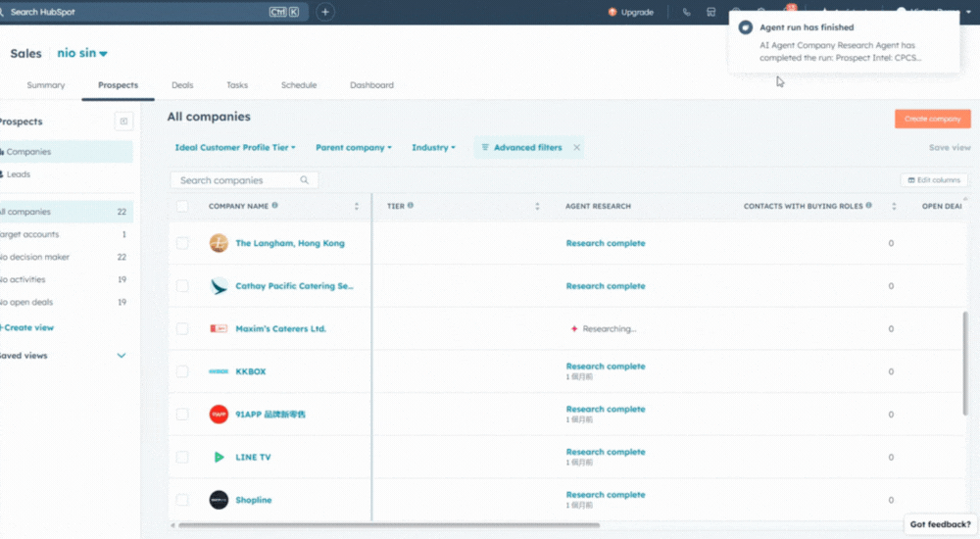Click the info icon next to Company Name
980x539 pixels.
pos(275,206)
